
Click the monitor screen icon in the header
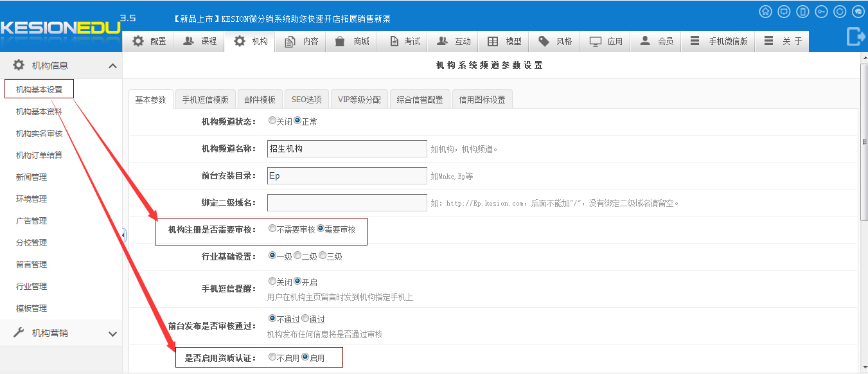pyautogui.click(x=784, y=12)
